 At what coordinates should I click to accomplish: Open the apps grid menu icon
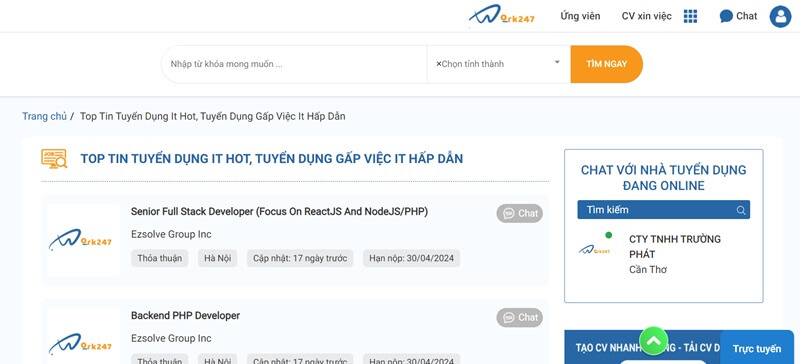[x=690, y=16]
